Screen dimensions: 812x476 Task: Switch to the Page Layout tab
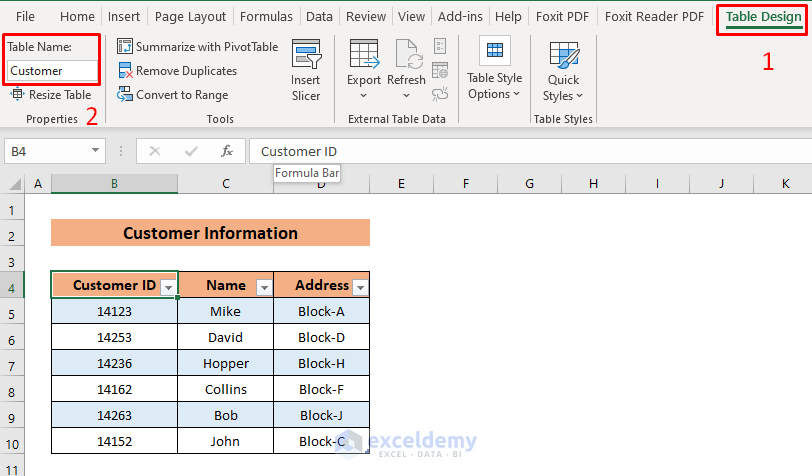pyautogui.click(x=190, y=17)
